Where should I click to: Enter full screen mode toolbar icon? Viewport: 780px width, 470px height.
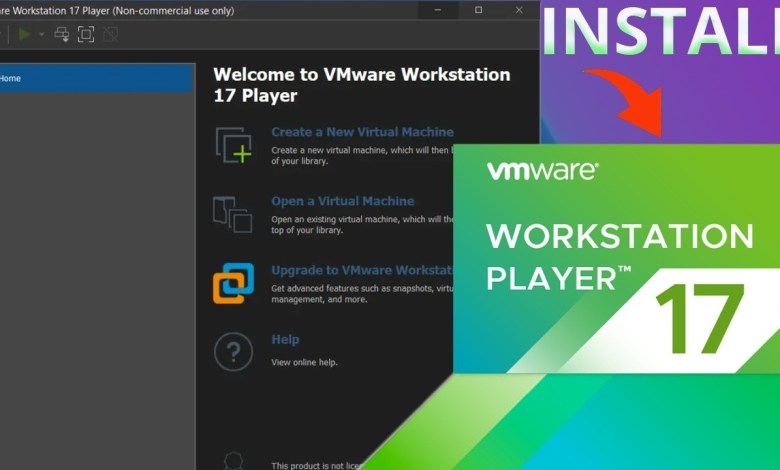86,34
